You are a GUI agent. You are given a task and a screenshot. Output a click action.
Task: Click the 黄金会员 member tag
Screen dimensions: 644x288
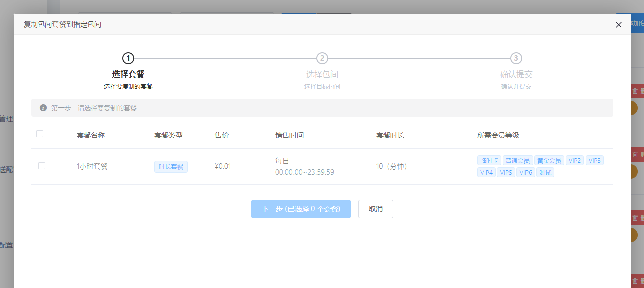549,161
